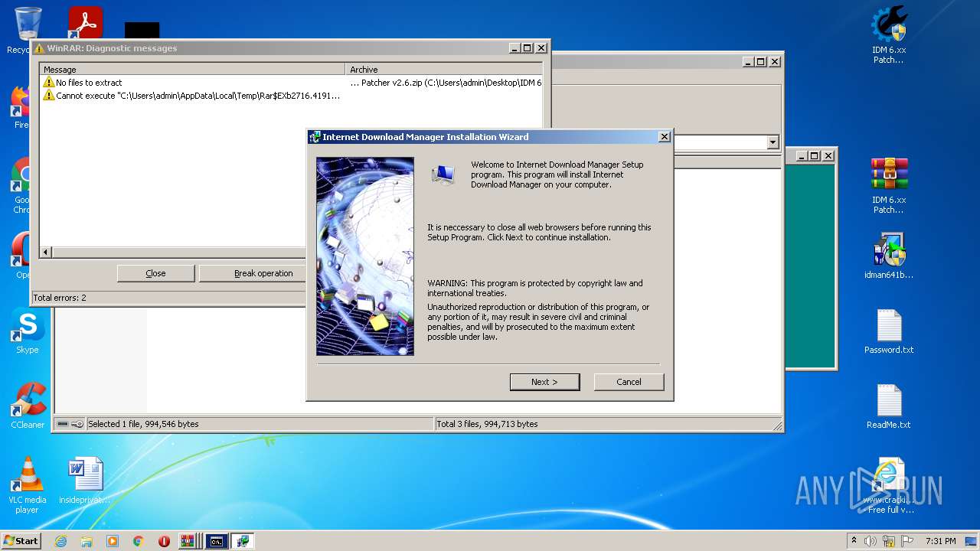Click Next in the IDM Installation Wizard
The height and width of the screenshot is (551, 980).
[544, 382]
